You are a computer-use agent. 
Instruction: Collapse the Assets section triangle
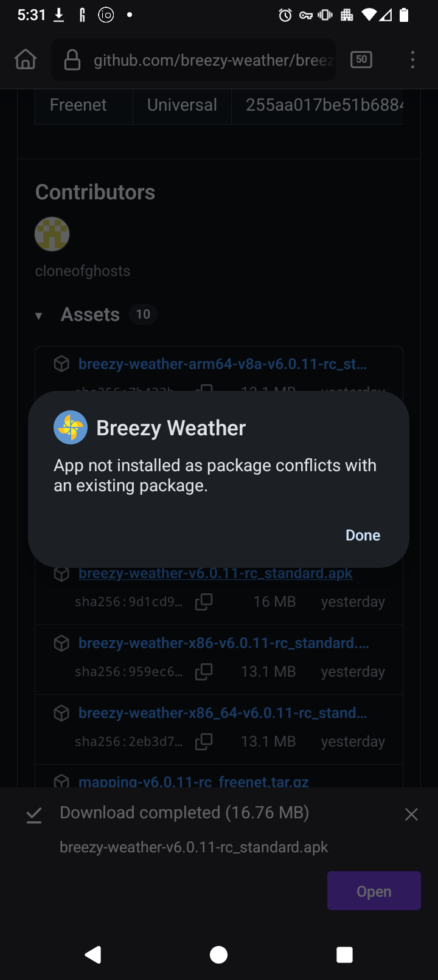39,316
